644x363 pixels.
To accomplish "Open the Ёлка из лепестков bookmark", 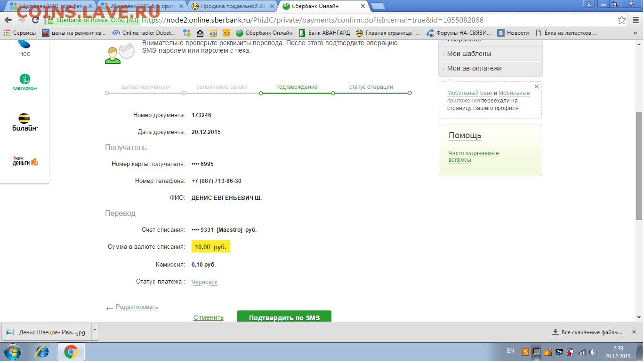I will 566,33.
